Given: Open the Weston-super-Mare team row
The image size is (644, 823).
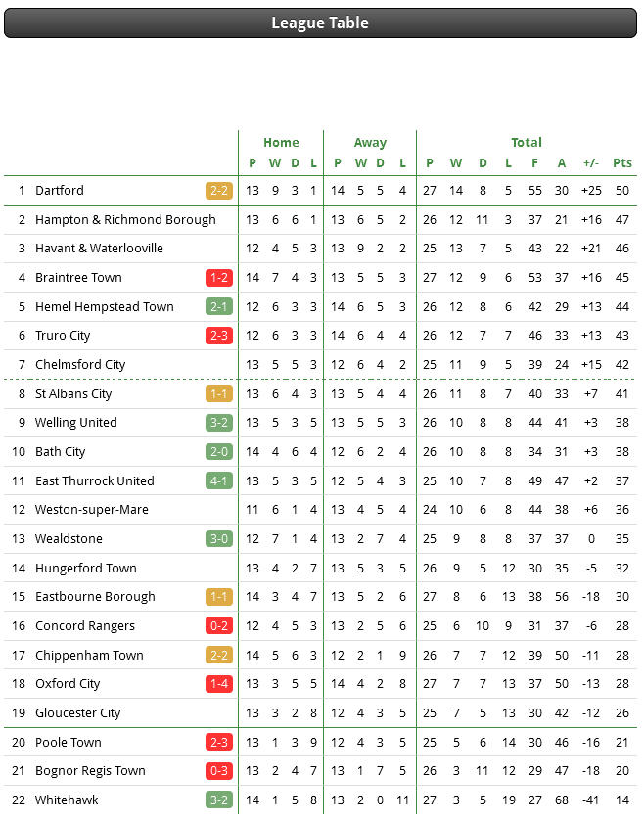Looking at the screenshot, I should 321,510.
